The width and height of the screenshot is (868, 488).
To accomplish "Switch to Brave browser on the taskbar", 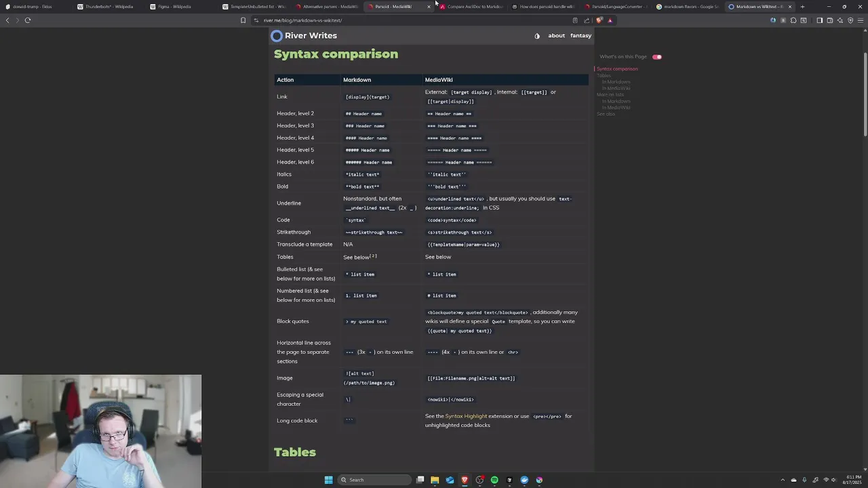I will tap(465, 480).
